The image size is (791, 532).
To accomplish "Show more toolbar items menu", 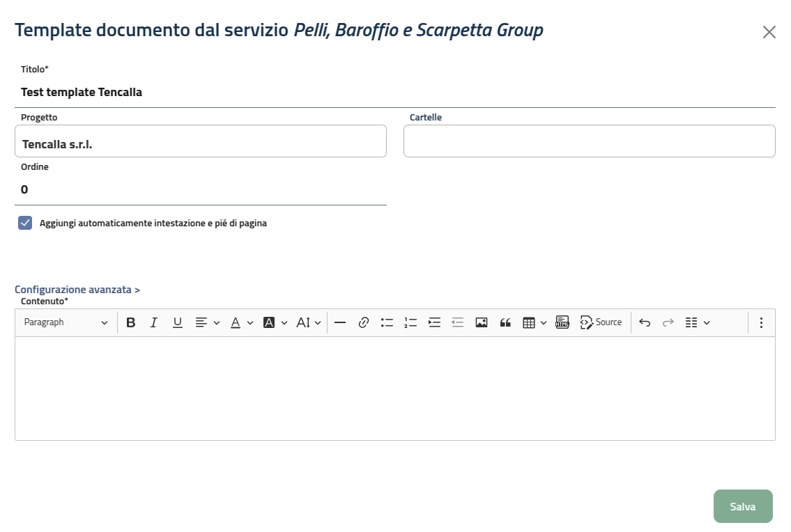I will 761,322.
